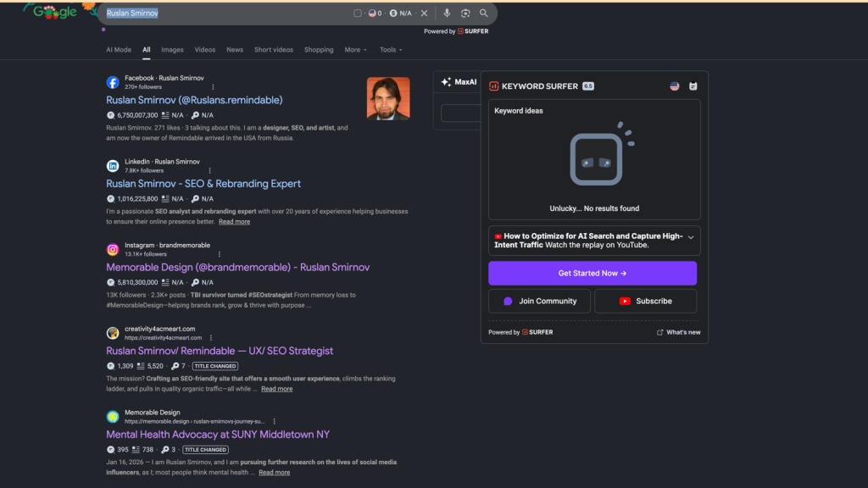The width and height of the screenshot is (868, 488).
Task: Open the News tab
Action: click(x=235, y=50)
